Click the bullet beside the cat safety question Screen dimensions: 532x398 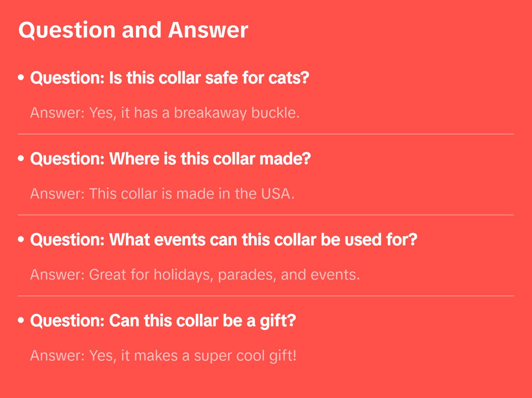coord(21,78)
